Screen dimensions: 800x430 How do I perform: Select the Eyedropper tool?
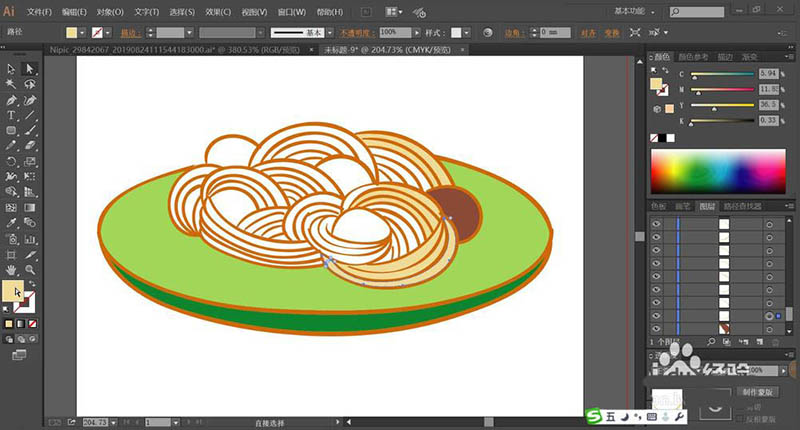[x=11, y=223]
